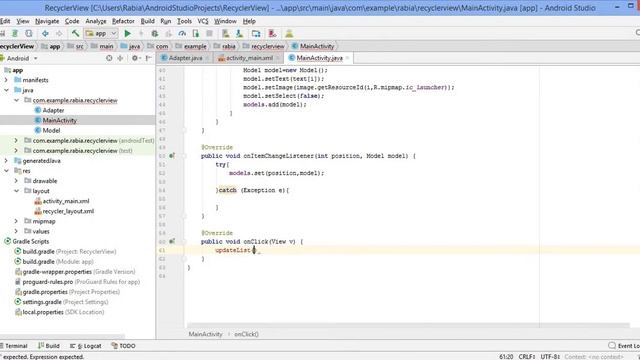Open the VCS menu

[x=203, y=21]
